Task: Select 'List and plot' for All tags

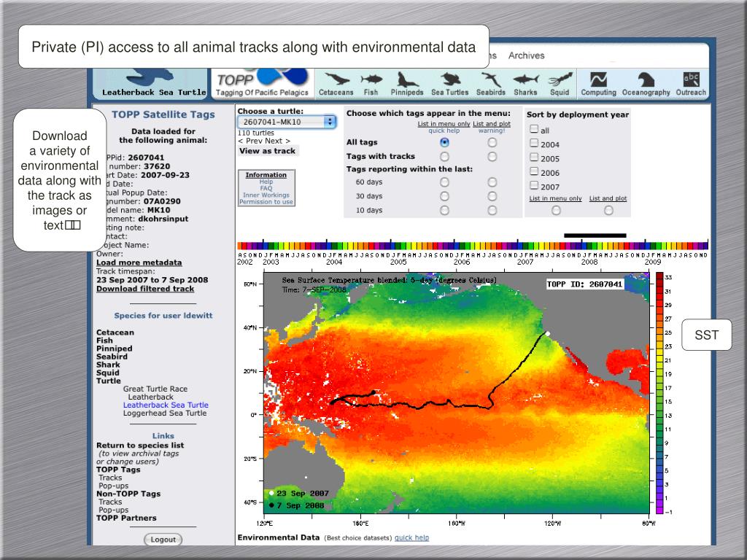Action: point(492,142)
